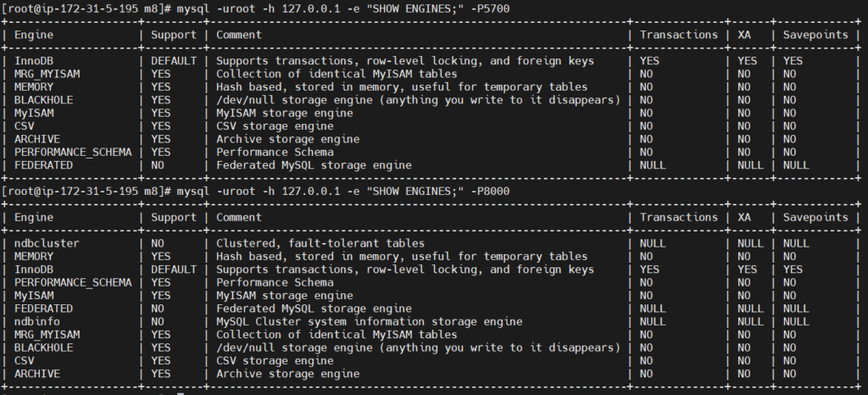Click ARCHIVE engine in the second table
Viewport: 868px width, 395px height.
coord(37,374)
